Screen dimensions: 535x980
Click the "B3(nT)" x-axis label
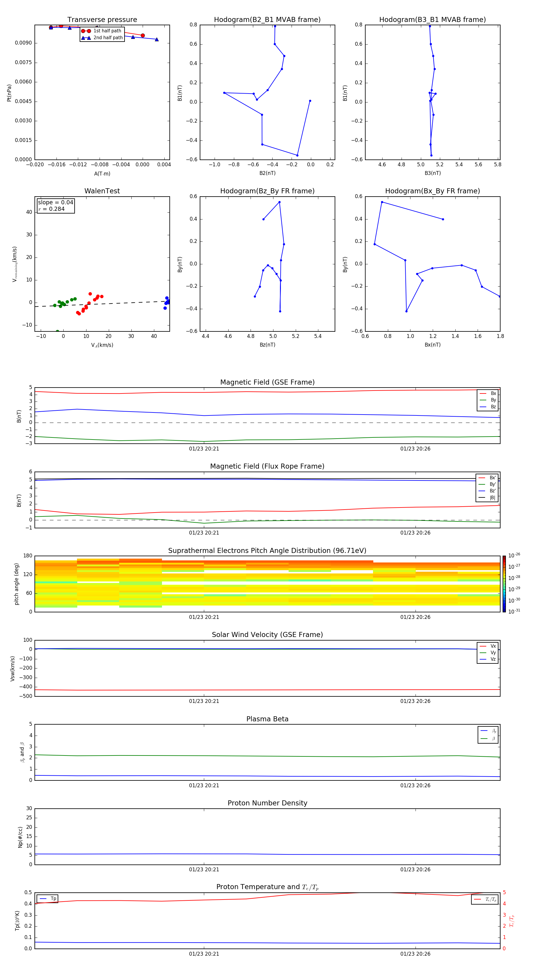coord(432,173)
